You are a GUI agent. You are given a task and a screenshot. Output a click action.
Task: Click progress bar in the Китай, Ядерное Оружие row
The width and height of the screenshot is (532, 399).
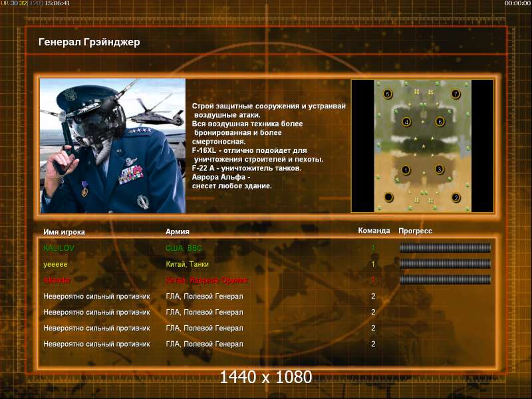[445, 280]
